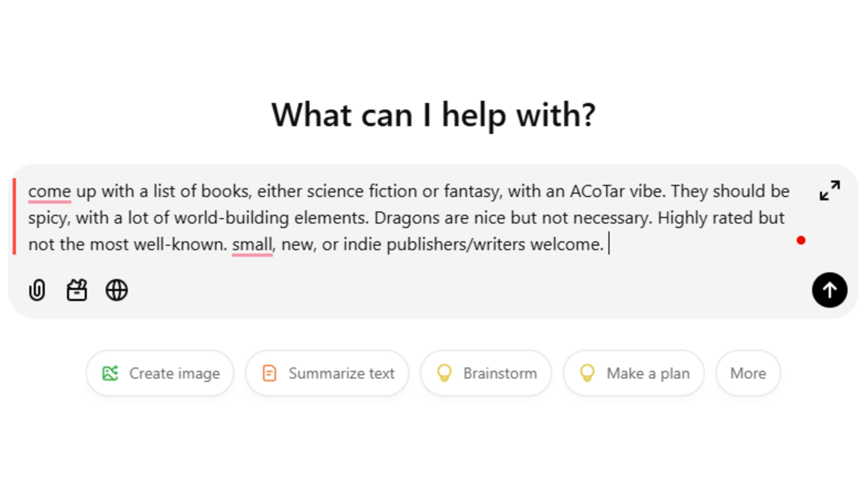
Task: Click the Make a plan button
Action: click(633, 374)
